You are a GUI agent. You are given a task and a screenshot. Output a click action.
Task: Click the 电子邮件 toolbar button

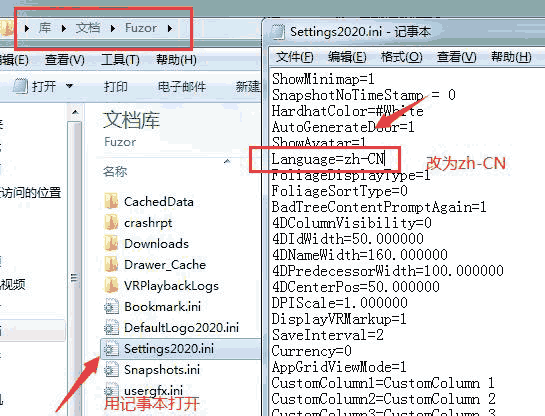tap(182, 87)
